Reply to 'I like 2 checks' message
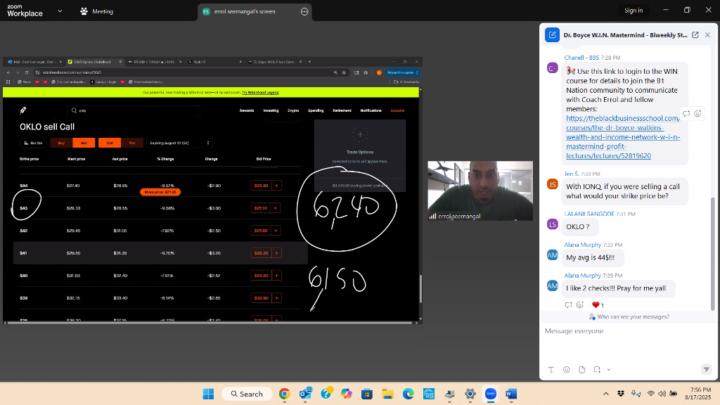The height and width of the screenshot is (405, 720). 568,304
